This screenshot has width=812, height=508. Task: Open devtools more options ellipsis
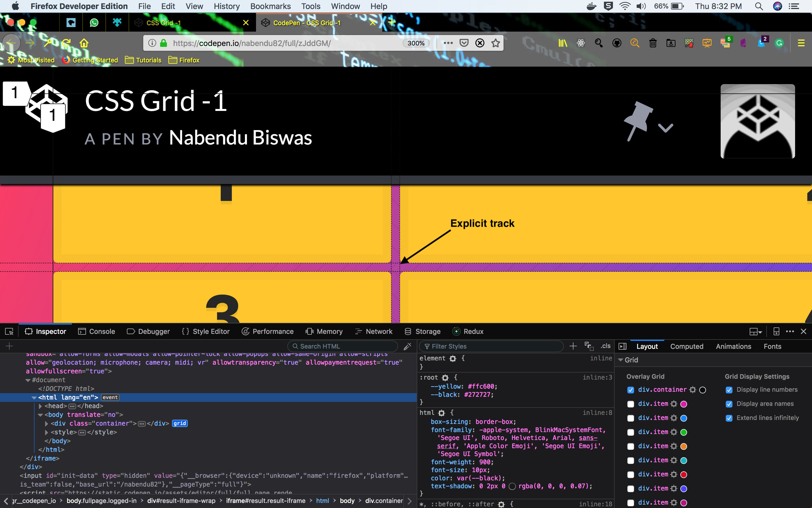tap(790, 332)
